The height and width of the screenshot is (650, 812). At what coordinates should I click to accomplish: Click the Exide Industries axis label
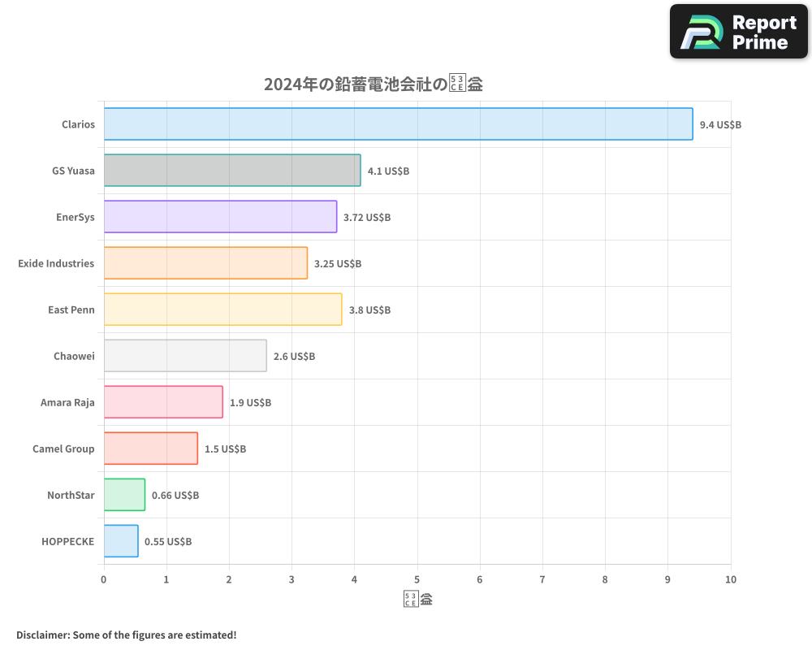[x=56, y=263]
